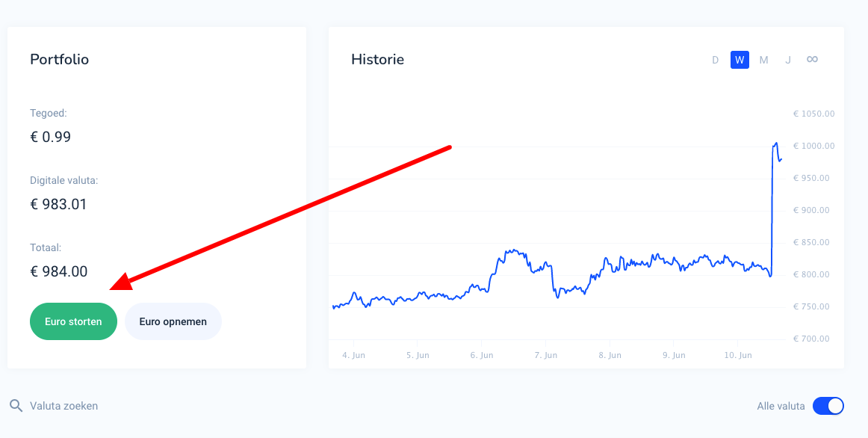Screen dimensions: 868x438
Task: Click the € 1050.00 axis label
Action: pyautogui.click(x=813, y=114)
